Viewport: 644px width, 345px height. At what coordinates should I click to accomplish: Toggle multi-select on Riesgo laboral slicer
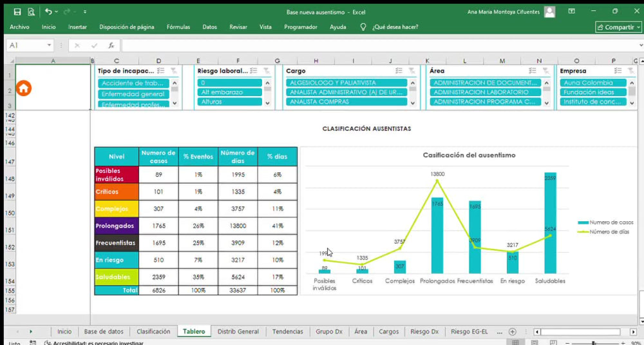[254, 71]
